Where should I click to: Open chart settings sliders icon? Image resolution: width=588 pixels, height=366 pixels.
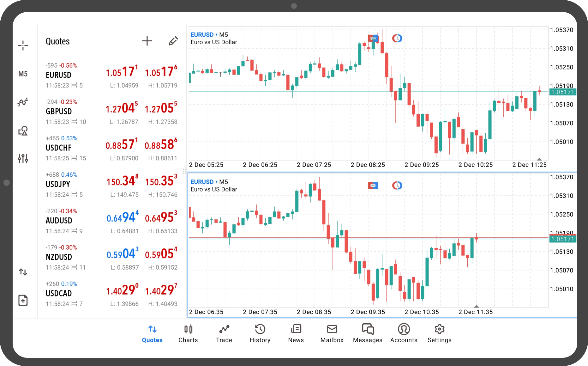[x=23, y=158]
